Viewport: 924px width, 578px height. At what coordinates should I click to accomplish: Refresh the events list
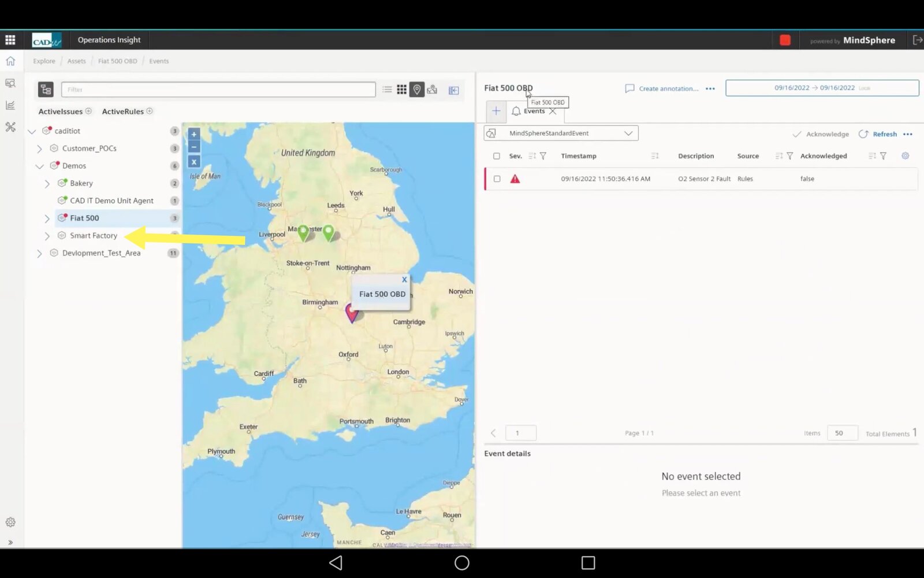tap(878, 134)
